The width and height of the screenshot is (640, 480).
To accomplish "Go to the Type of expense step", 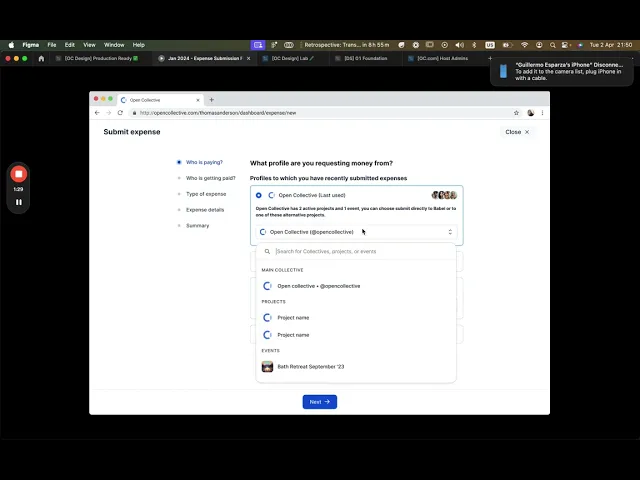I will click(x=206, y=194).
